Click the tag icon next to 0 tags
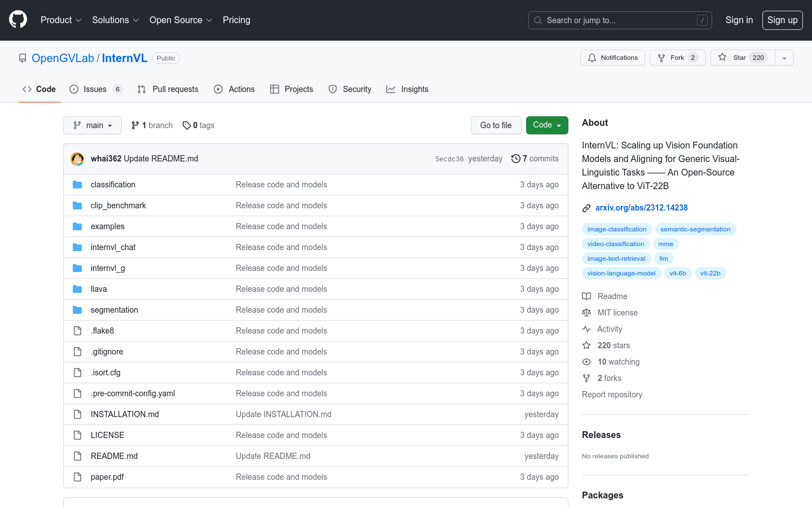The image size is (812, 508). (187, 125)
